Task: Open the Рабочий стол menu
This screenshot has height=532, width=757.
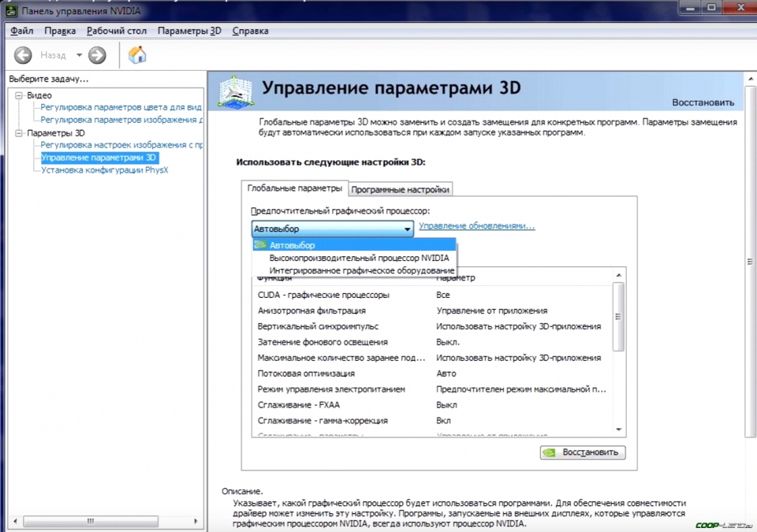Action: (117, 31)
